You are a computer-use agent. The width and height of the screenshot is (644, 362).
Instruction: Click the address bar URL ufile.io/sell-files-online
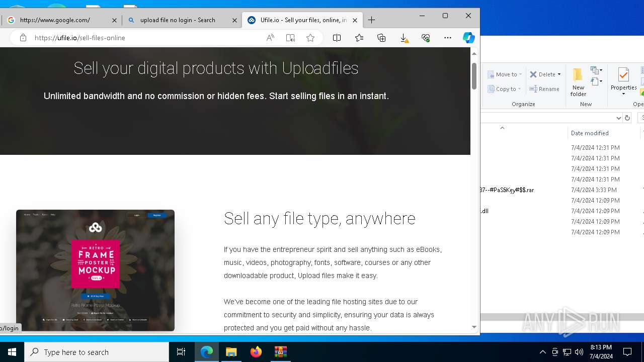(x=80, y=38)
